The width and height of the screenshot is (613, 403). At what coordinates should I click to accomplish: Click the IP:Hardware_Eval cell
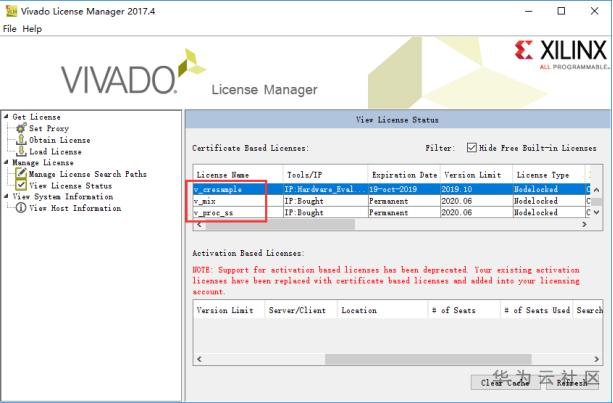pyautogui.click(x=325, y=189)
